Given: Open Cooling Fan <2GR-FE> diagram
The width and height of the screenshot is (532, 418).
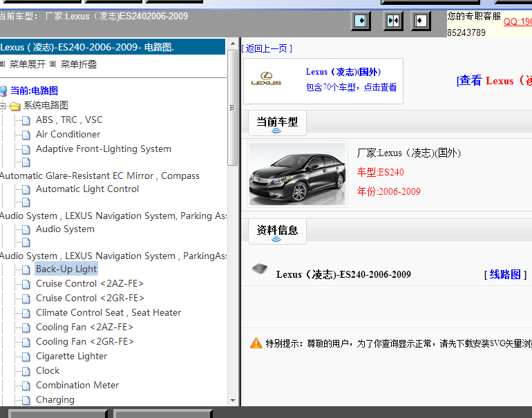Looking at the screenshot, I should [x=85, y=342].
